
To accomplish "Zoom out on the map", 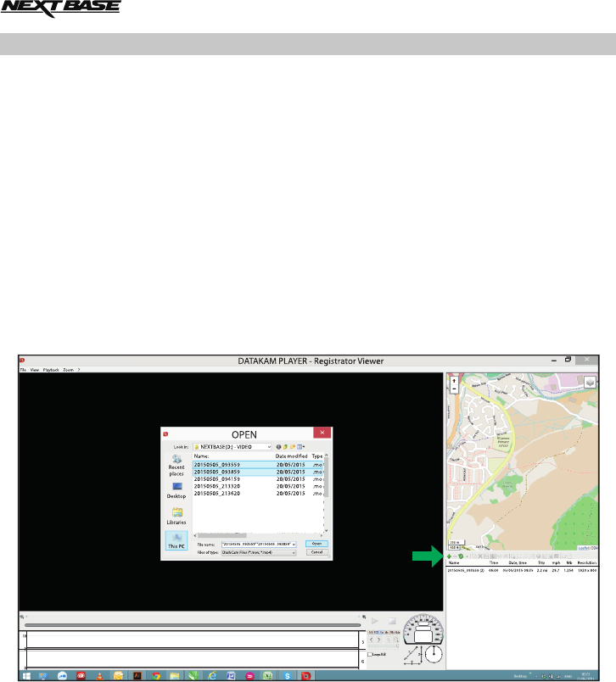I will point(454,389).
